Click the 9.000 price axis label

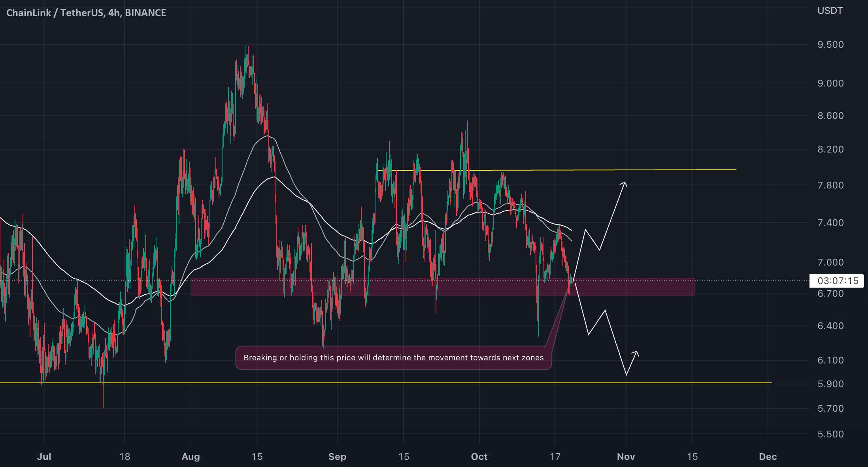[830, 83]
